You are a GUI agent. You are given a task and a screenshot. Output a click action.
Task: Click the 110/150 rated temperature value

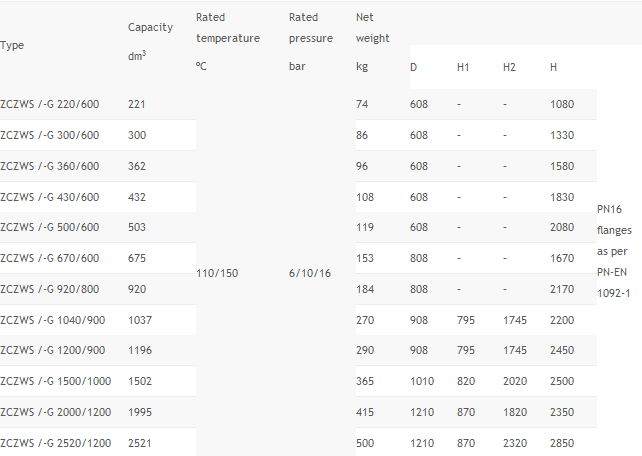pyautogui.click(x=216, y=273)
